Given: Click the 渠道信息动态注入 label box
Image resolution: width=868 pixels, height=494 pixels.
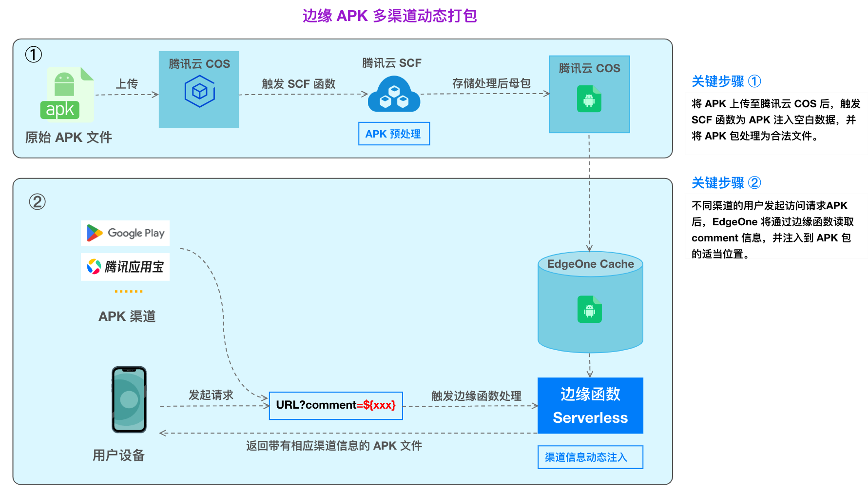Looking at the screenshot, I should [590, 457].
